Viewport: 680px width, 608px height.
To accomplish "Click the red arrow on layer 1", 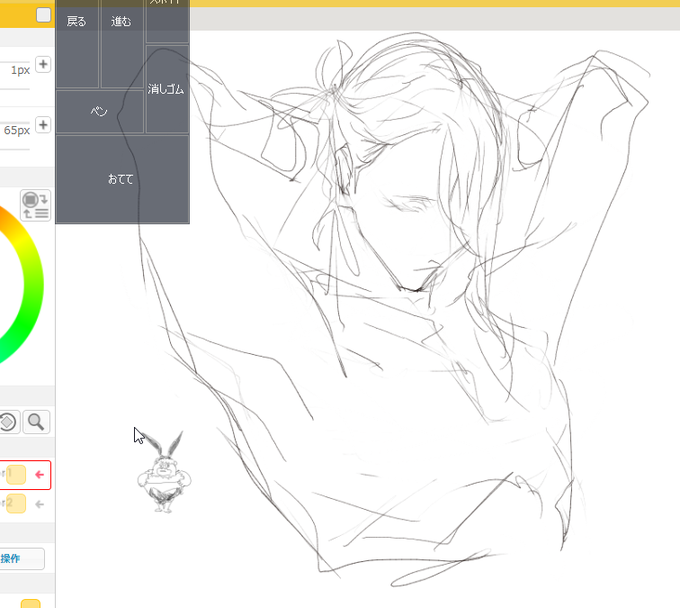I will point(39,474).
